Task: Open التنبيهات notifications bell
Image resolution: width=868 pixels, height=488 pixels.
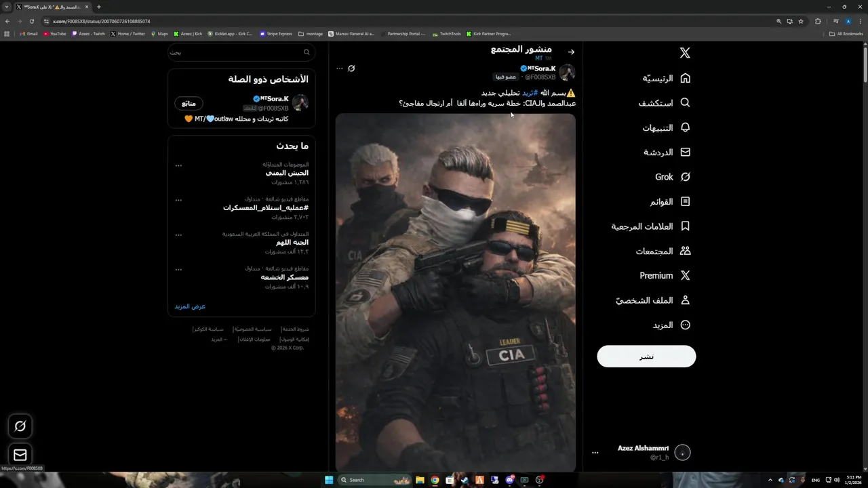Action: click(x=685, y=127)
